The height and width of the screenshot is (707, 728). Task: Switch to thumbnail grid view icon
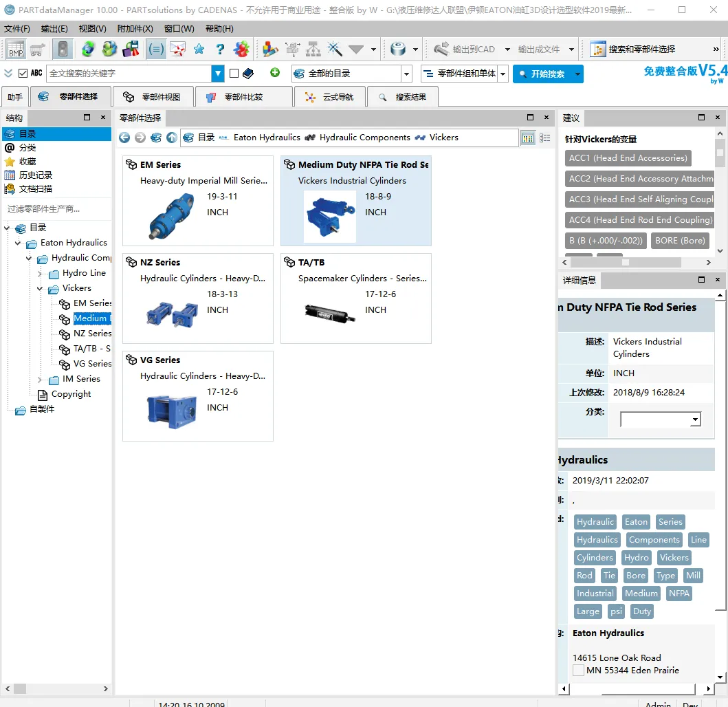[528, 138]
